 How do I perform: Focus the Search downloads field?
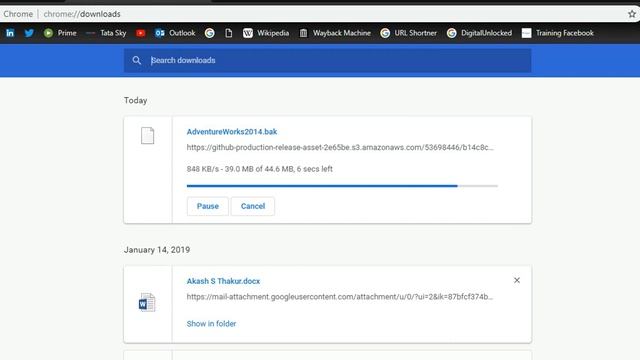click(327, 60)
